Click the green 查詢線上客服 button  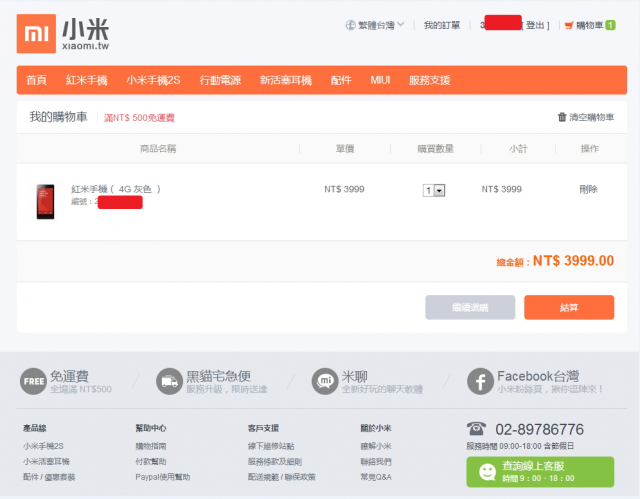click(x=540, y=472)
